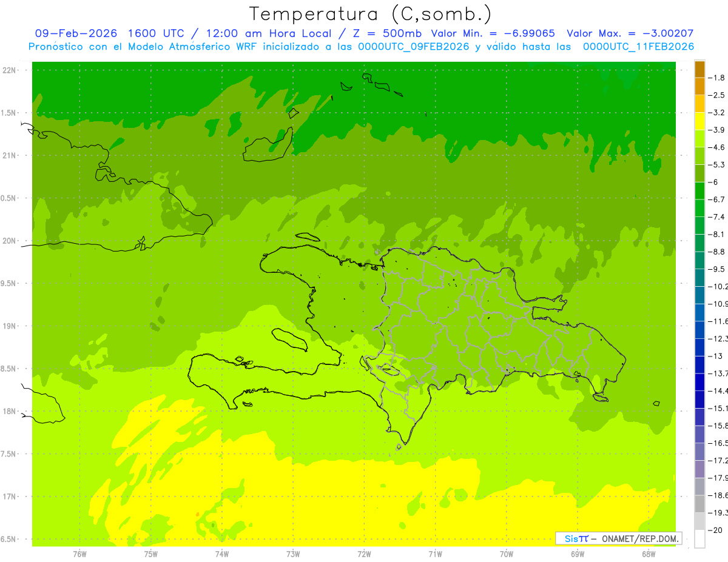Pick the teal swatch between -9.5 and -10.2
Screen dimensions: 728x562
point(699,278)
